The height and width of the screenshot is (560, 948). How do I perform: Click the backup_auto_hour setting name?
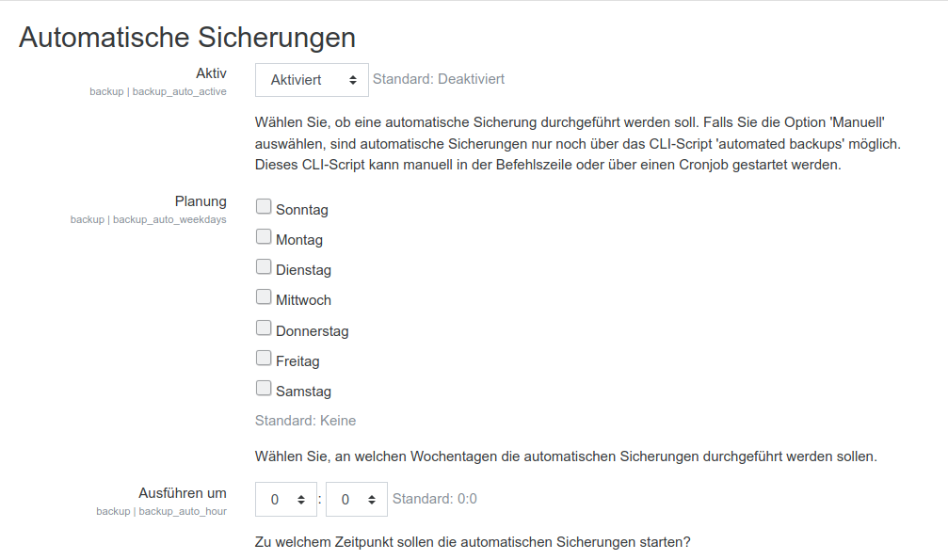point(183,511)
